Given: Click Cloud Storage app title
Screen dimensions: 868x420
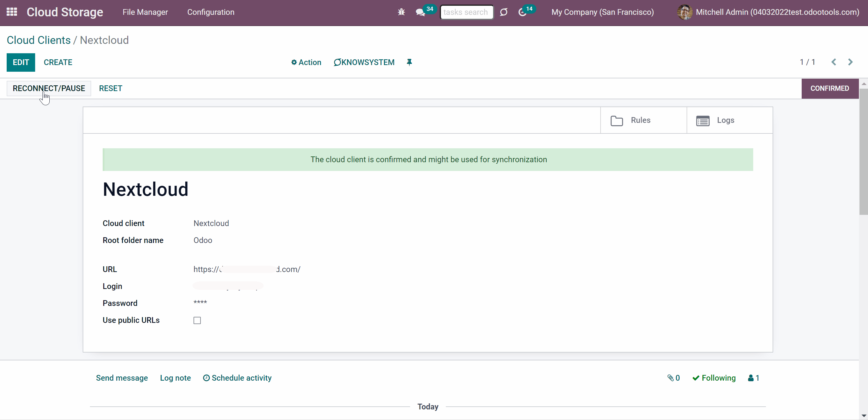Looking at the screenshot, I should (65, 12).
